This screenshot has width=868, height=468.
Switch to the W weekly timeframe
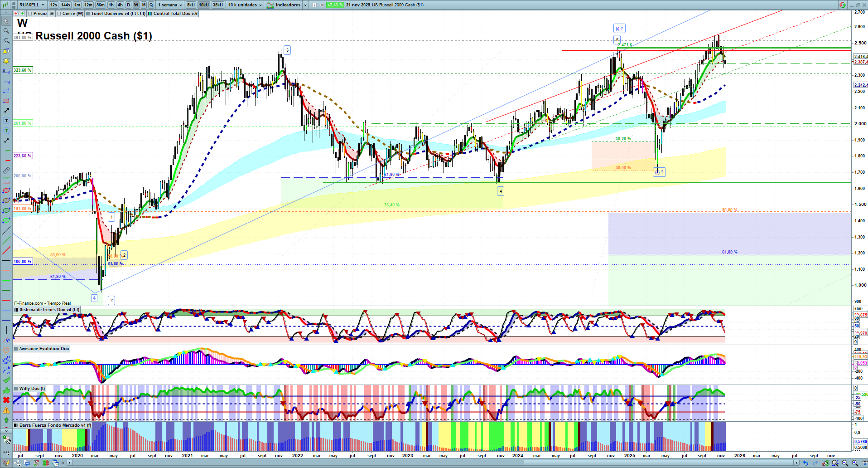click(136, 5)
